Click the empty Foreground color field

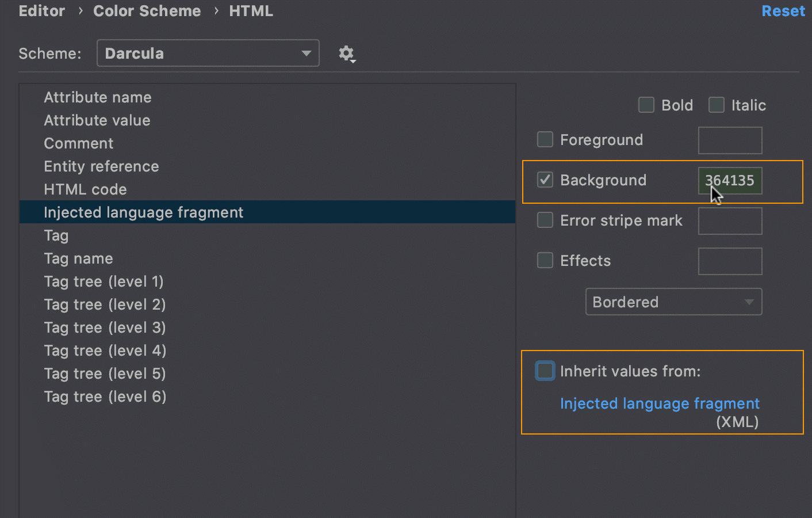tap(730, 140)
